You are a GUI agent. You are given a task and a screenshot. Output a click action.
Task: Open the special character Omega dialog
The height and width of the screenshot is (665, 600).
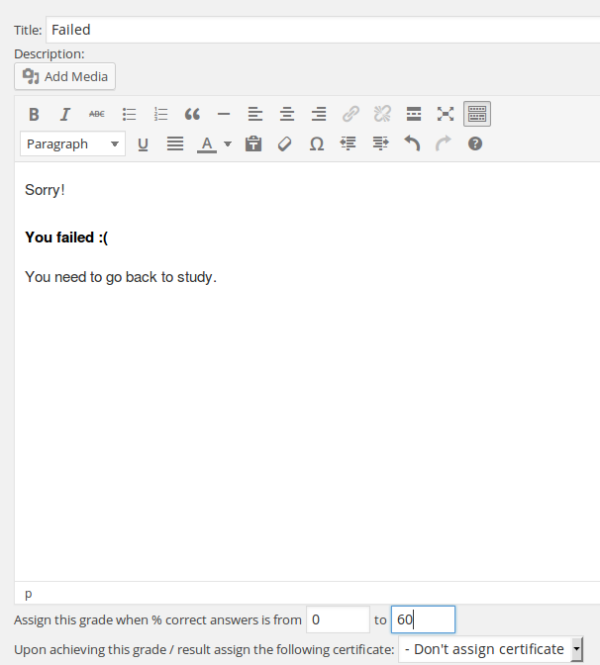tap(316, 144)
